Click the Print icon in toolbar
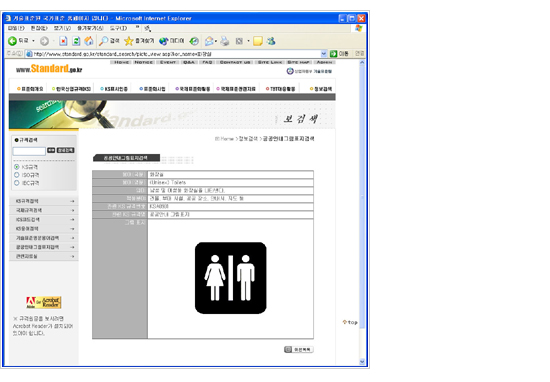550x382 pixels. [x=225, y=41]
